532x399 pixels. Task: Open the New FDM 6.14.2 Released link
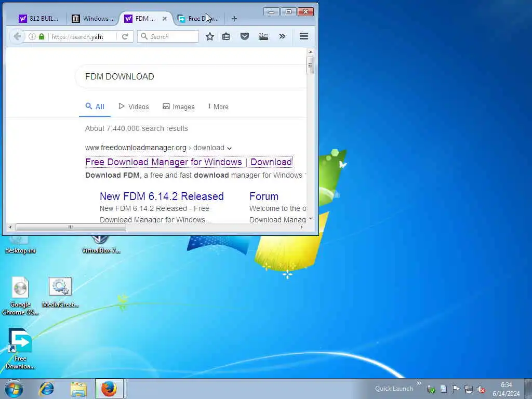coord(162,196)
